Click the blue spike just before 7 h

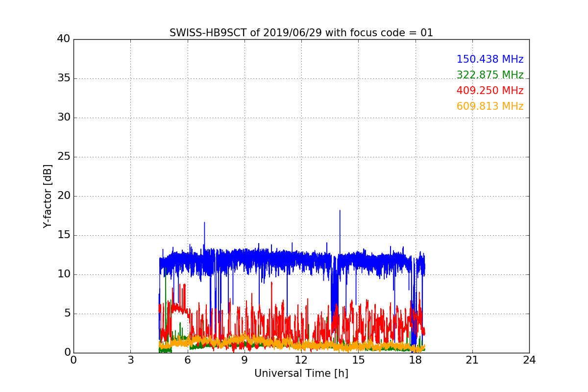pos(204,236)
